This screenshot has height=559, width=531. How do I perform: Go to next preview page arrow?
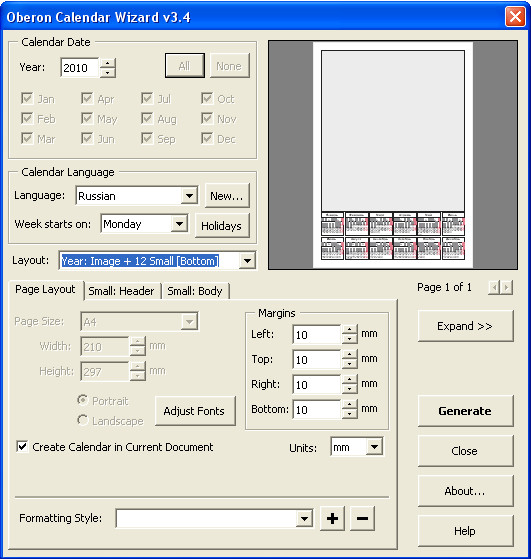click(x=506, y=287)
